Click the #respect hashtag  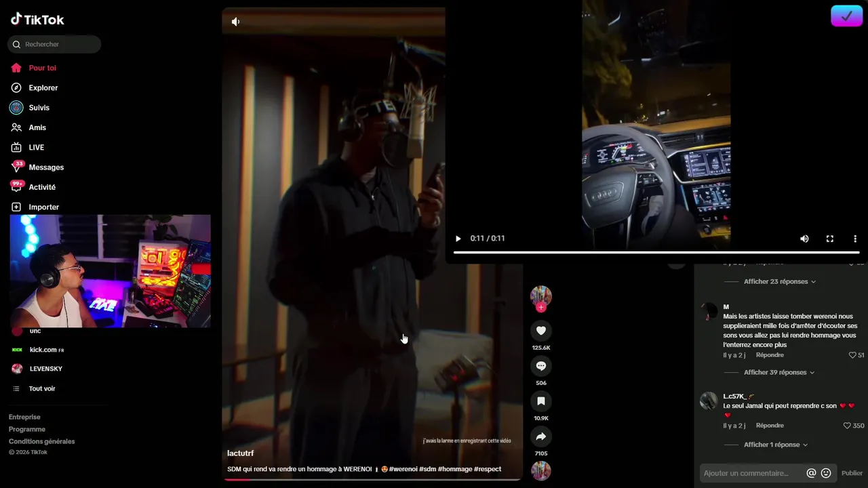click(x=488, y=469)
